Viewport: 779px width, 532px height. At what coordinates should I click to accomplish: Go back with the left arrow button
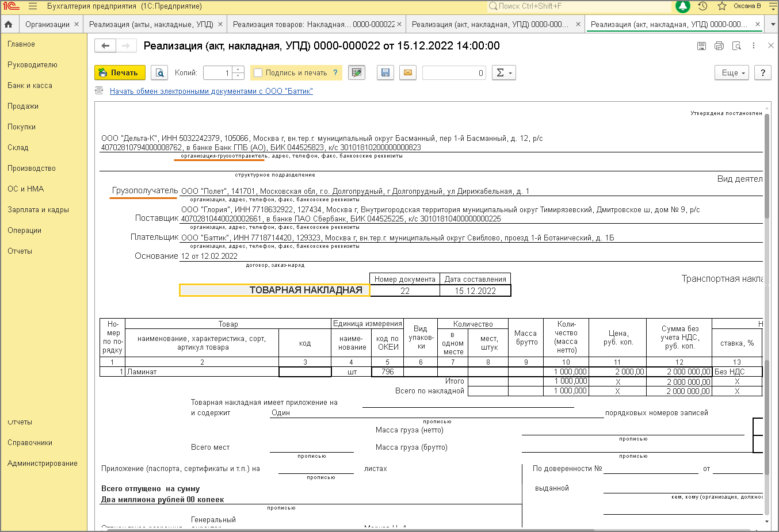click(105, 46)
